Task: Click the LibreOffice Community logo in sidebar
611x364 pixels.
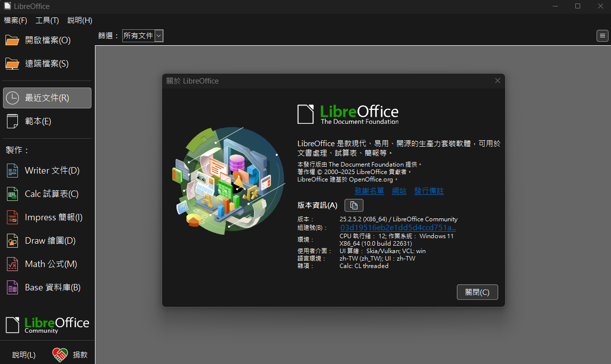Action: click(x=47, y=325)
